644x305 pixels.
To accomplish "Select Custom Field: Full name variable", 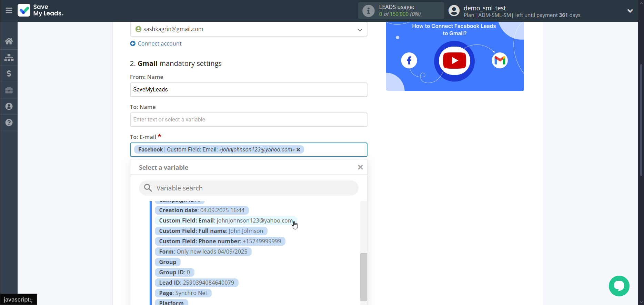I will pyautogui.click(x=211, y=231).
